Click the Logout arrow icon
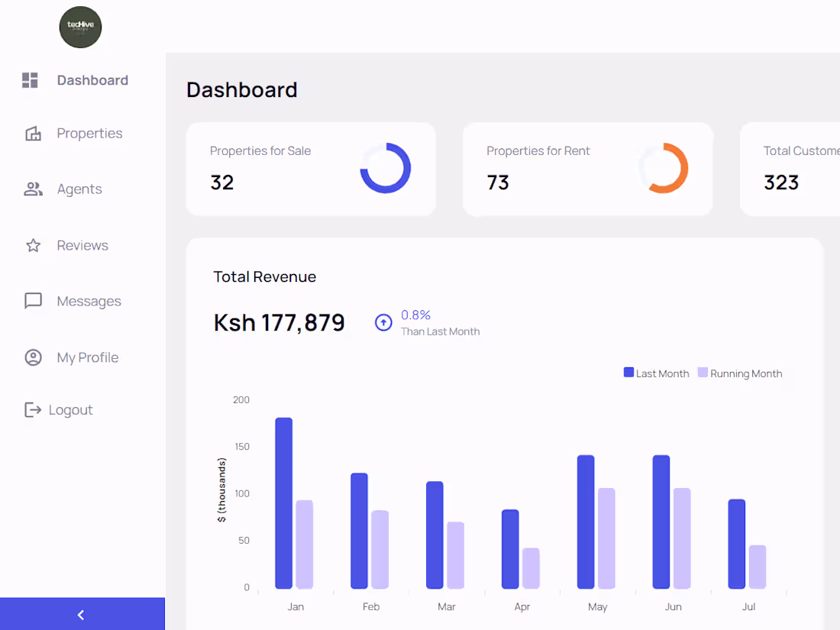Image resolution: width=840 pixels, height=630 pixels. pos(33,410)
